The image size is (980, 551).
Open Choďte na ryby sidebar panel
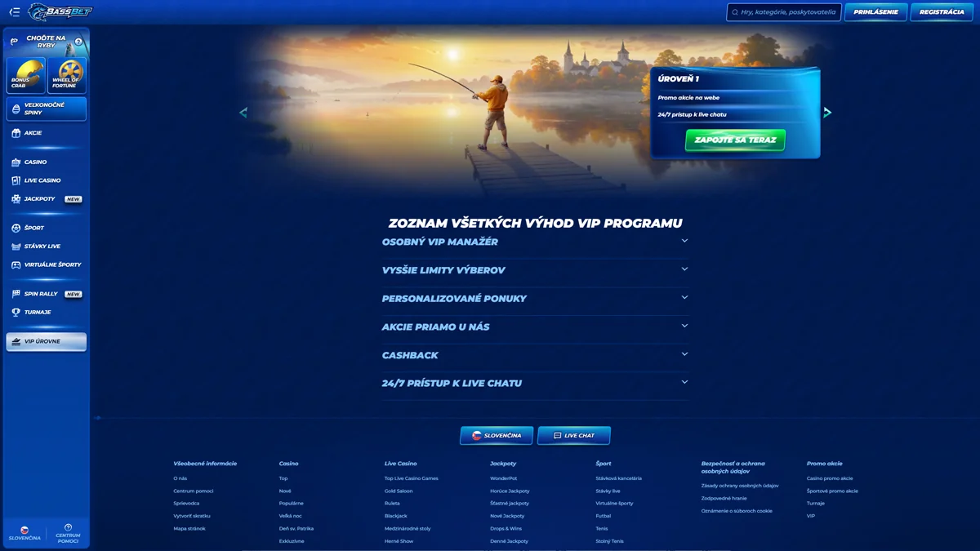click(46, 42)
